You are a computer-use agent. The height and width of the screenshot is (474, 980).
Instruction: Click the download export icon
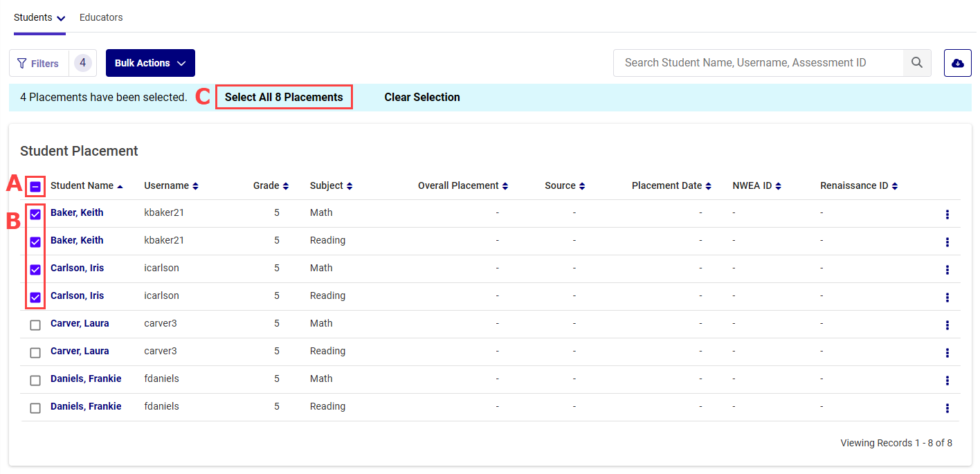pos(957,62)
